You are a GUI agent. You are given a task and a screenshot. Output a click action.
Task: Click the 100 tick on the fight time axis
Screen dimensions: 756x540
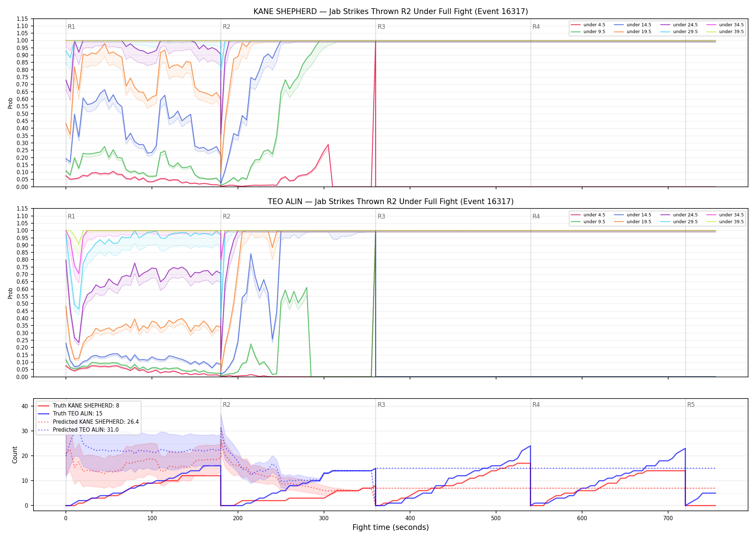coord(152,518)
